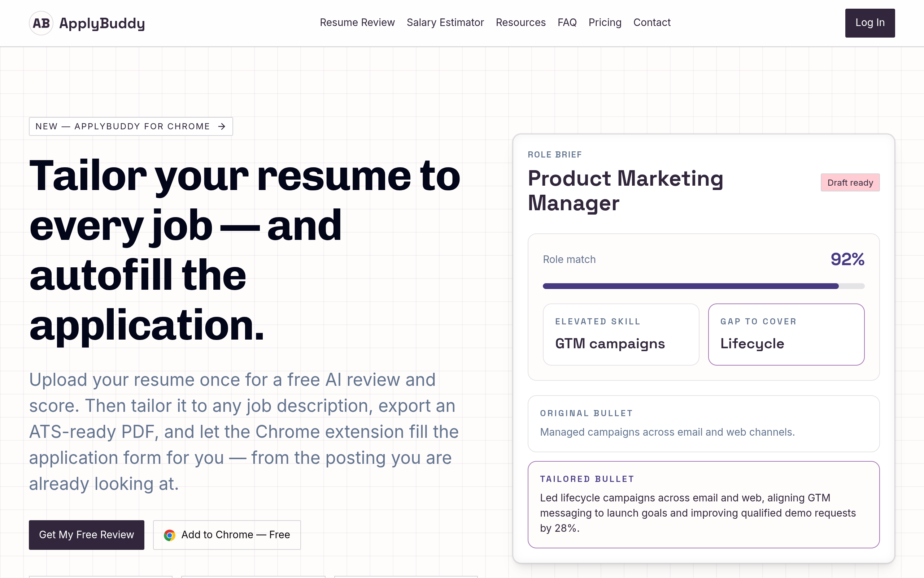The width and height of the screenshot is (924, 578).
Task: Select the Elevated Skill GTM campaigns card
Action: tap(621, 335)
